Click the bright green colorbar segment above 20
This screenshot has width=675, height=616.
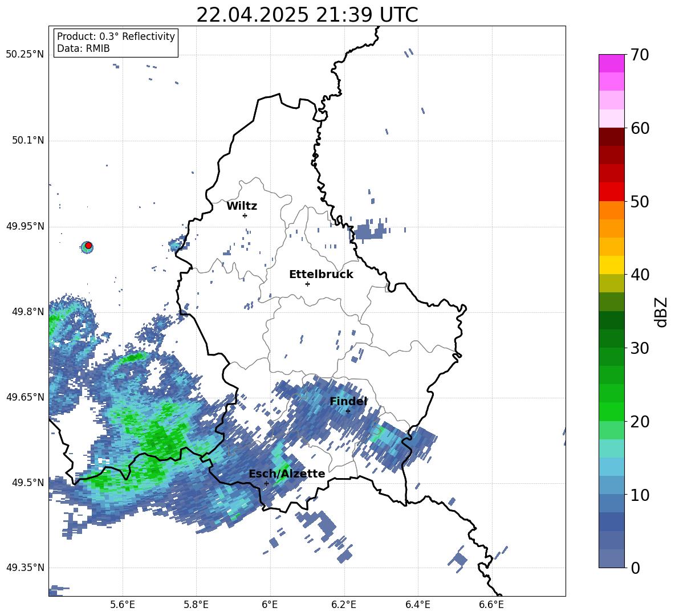coord(611,411)
